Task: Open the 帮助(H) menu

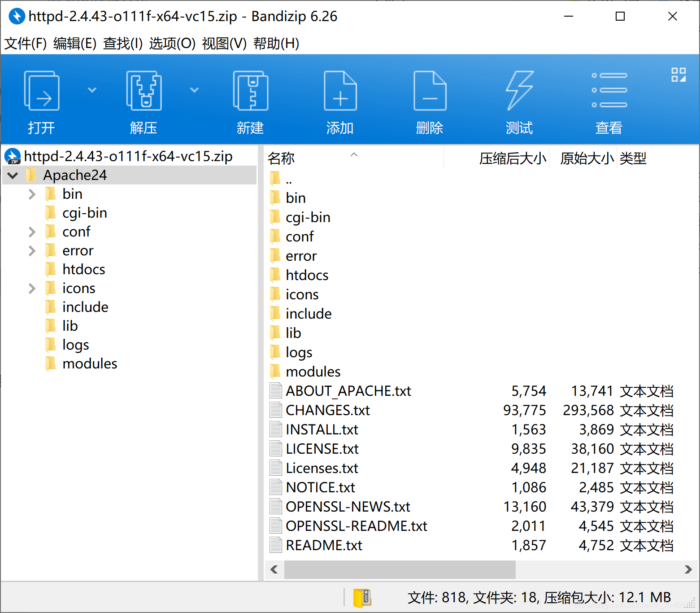Action: click(276, 44)
